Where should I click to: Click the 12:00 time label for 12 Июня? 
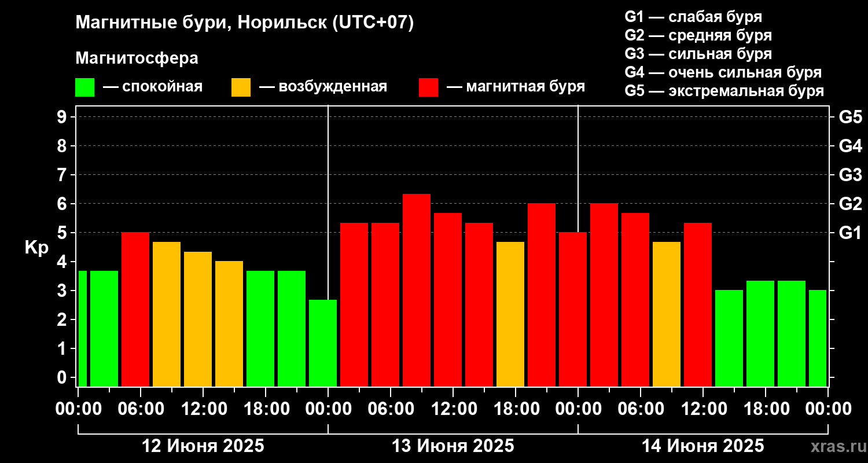tap(203, 409)
